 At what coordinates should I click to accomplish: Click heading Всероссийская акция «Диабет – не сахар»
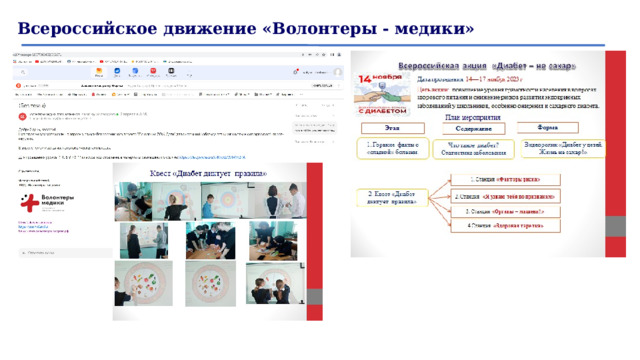487,66
